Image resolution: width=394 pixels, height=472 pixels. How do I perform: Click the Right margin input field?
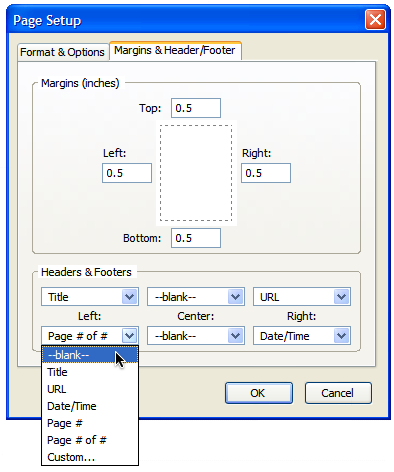[x=266, y=173]
